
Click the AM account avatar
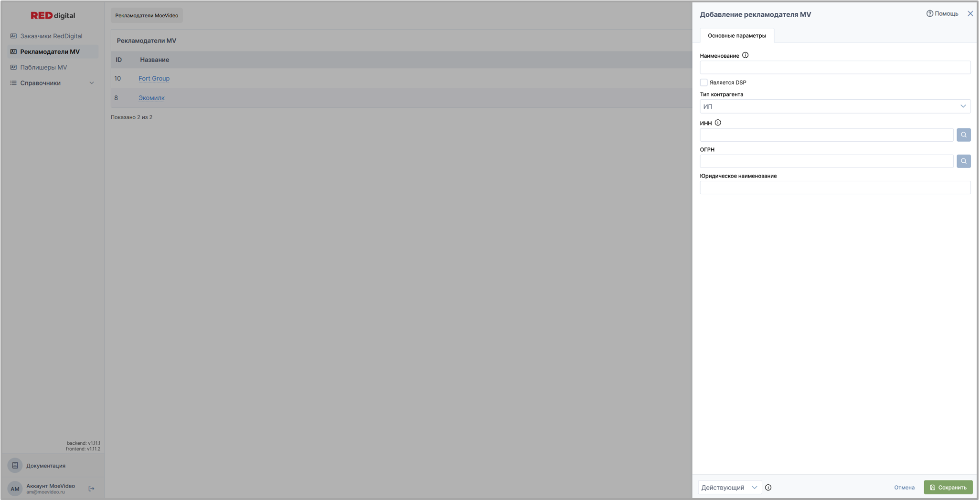click(15, 489)
